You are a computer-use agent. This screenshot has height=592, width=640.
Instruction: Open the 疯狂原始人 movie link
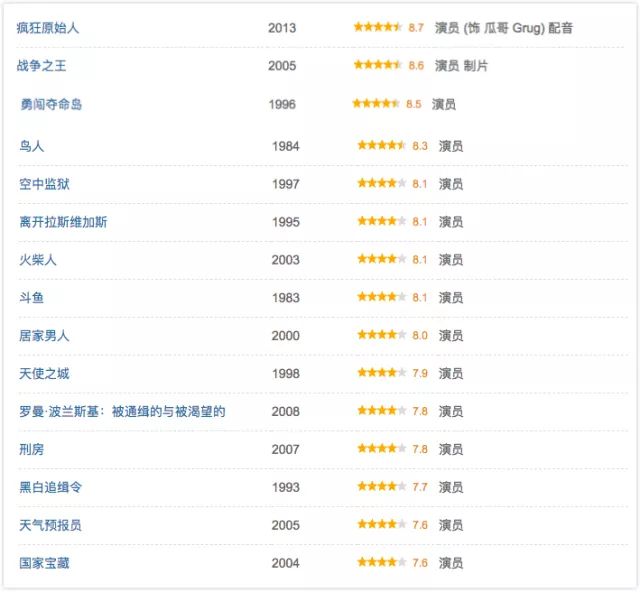48,28
